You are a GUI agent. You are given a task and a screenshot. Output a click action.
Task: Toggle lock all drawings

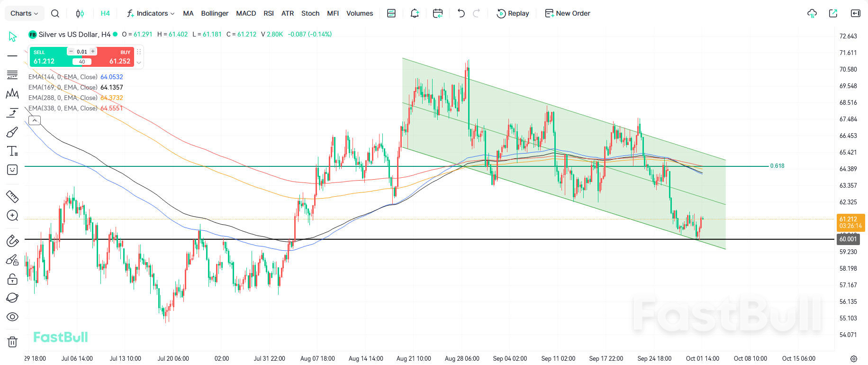pyautogui.click(x=13, y=279)
